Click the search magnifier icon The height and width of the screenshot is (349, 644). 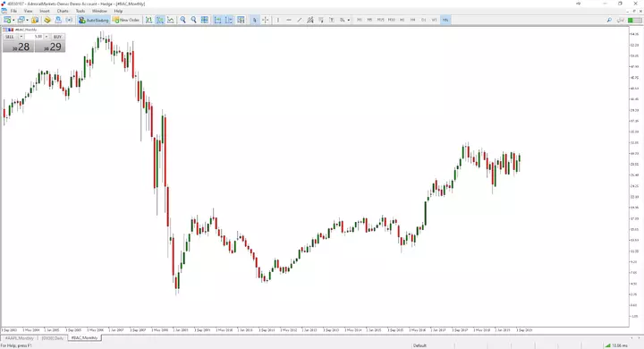pos(609,20)
